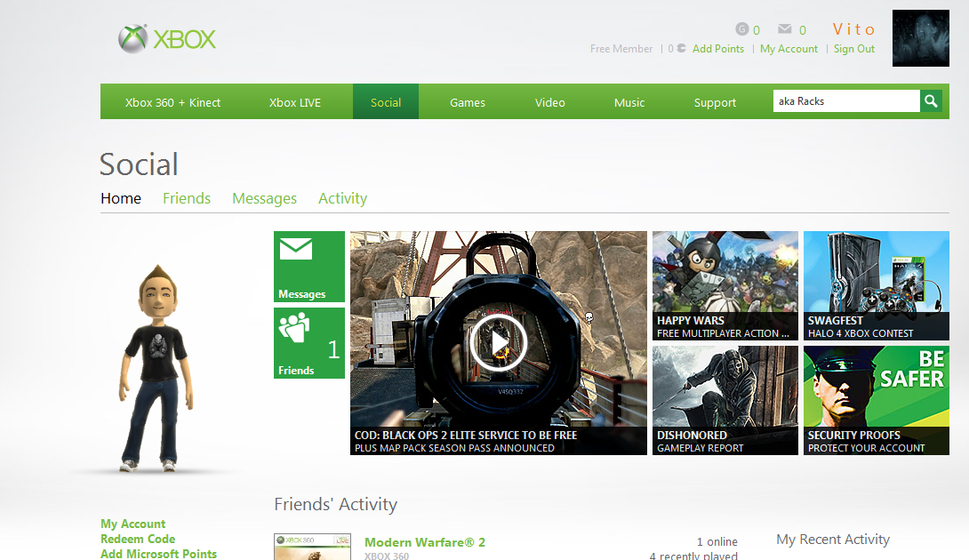Viewport: 969px width, 560px height.
Task: Open the Video menu
Action: (x=550, y=102)
